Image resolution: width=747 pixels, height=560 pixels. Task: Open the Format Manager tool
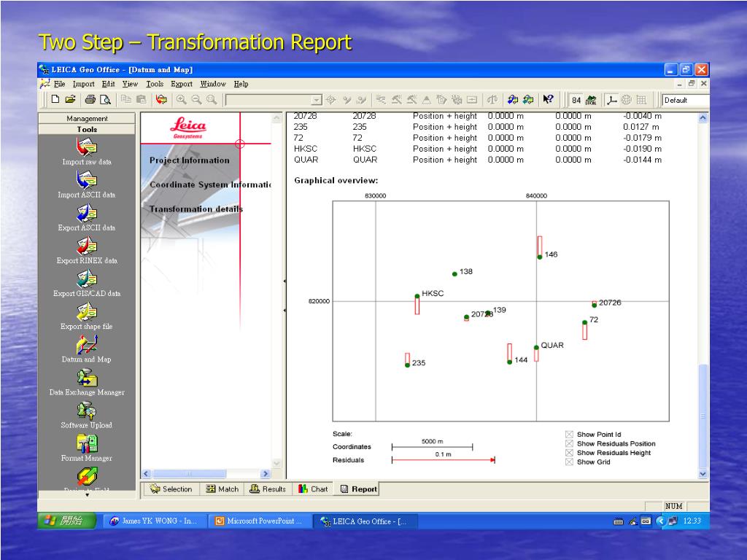pos(87,447)
